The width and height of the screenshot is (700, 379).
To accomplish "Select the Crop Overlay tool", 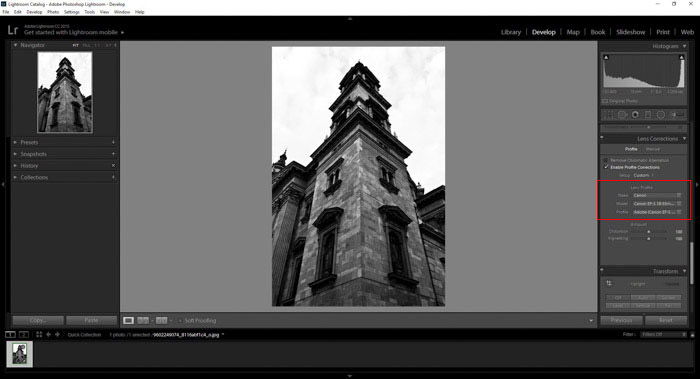I will coord(608,115).
